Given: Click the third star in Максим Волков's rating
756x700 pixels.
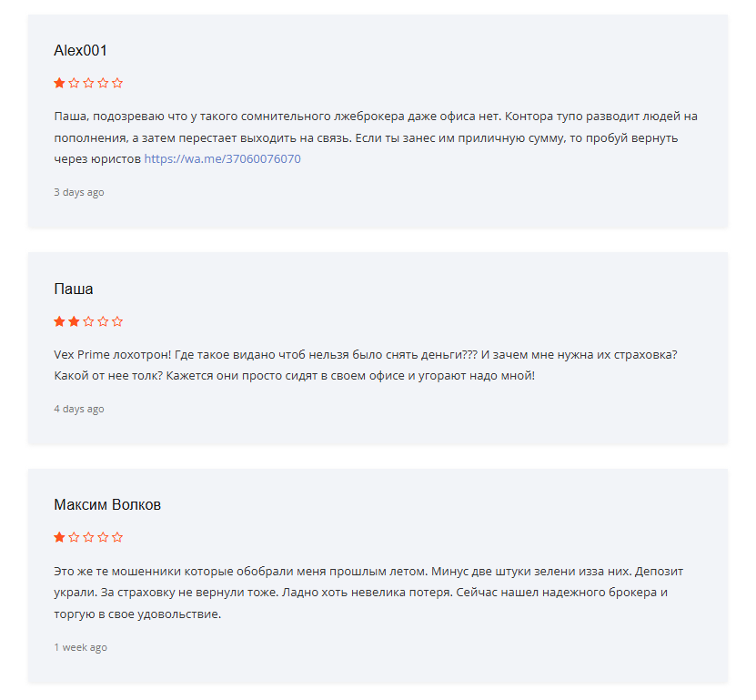Looking at the screenshot, I should (88, 537).
